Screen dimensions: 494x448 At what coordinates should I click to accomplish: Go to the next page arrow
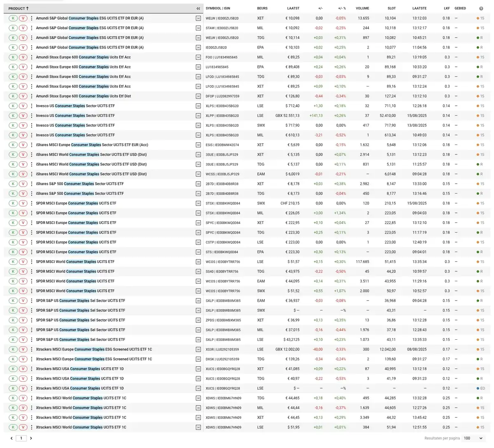point(31,438)
